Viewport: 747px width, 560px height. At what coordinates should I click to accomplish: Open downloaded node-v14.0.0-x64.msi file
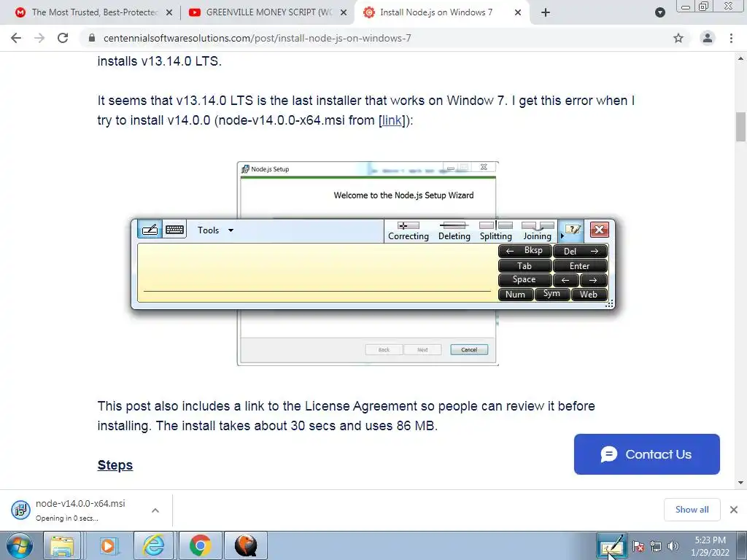pyautogui.click(x=80, y=510)
